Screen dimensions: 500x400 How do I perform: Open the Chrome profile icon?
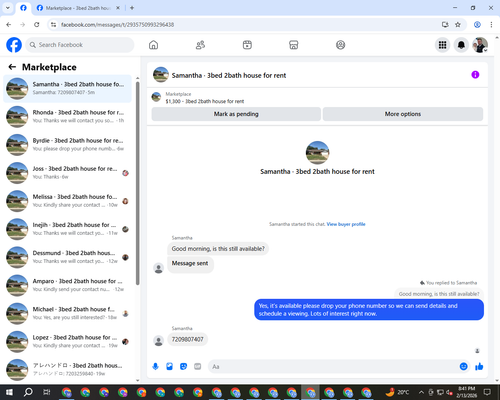coord(477,25)
